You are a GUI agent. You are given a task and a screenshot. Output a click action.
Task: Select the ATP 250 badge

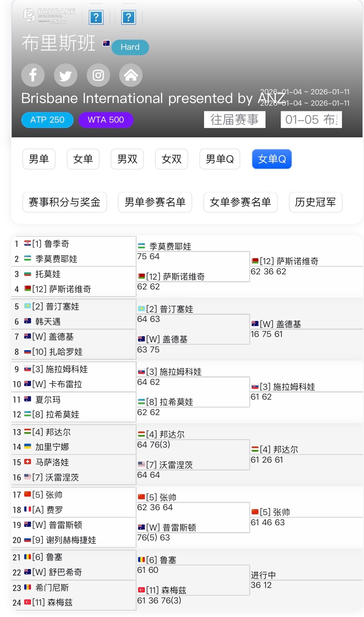[47, 120]
